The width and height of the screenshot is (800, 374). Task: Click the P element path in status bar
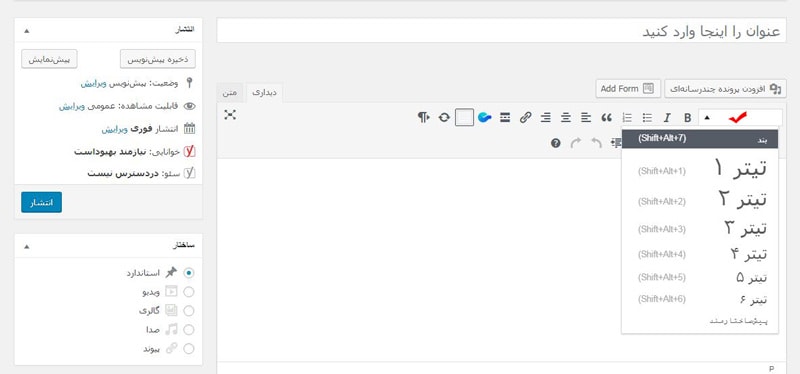pyautogui.click(x=771, y=368)
